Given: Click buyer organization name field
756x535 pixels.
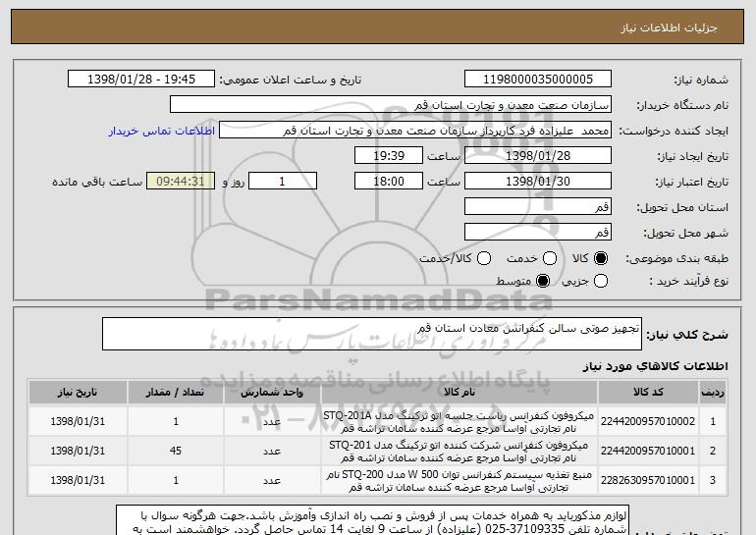Looking at the screenshot, I should [x=391, y=105].
